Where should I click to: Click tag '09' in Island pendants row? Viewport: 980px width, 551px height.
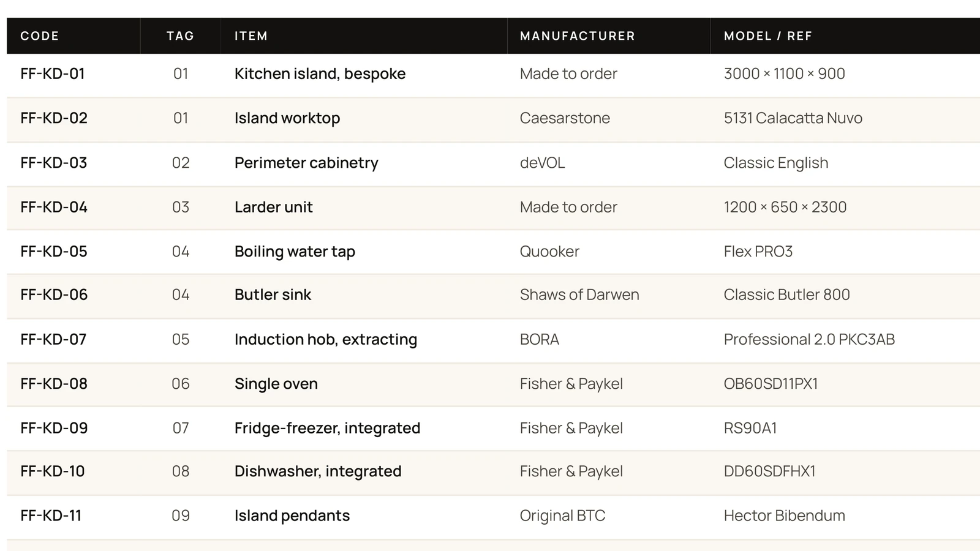181,515
